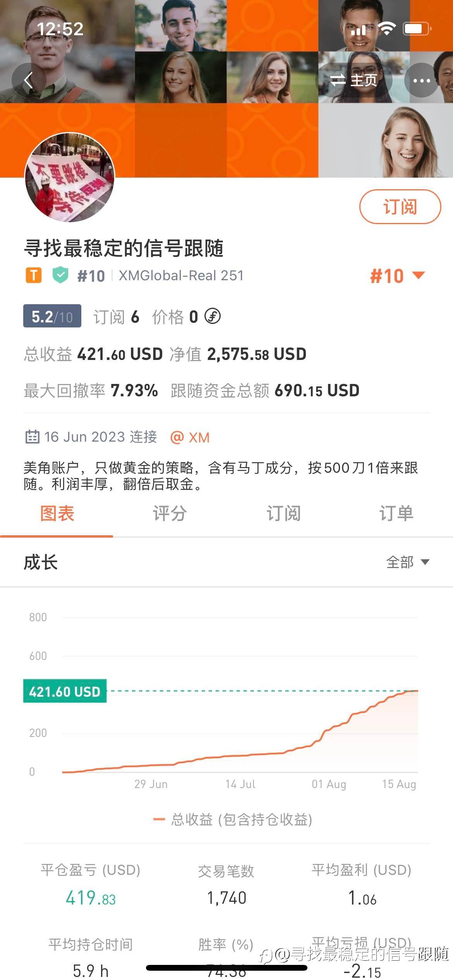Switch to the 订阅 subscriptions tab
Screen dimensions: 453x980
(283, 514)
